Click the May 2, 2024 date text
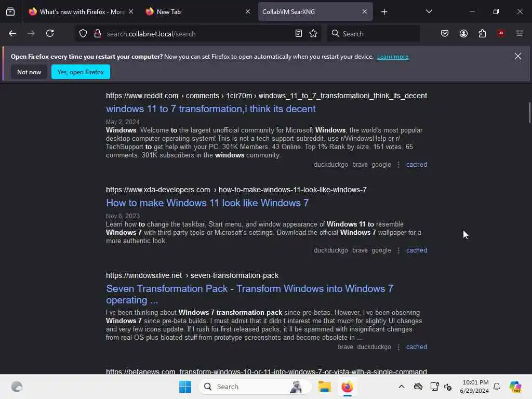532x399 pixels. pyautogui.click(x=123, y=122)
